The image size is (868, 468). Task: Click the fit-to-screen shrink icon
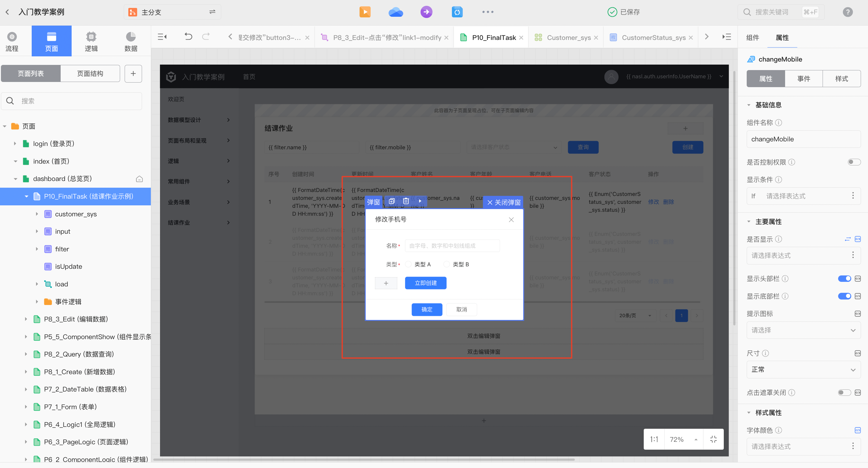tap(713, 439)
